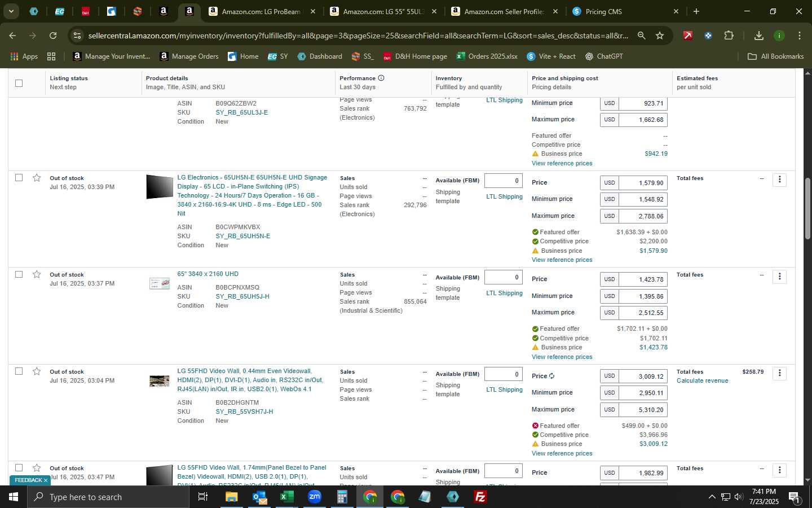Screen dimensions: 812x508
Task: Edit maximum price field 5,310.20
Action: pyautogui.click(x=643, y=410)
